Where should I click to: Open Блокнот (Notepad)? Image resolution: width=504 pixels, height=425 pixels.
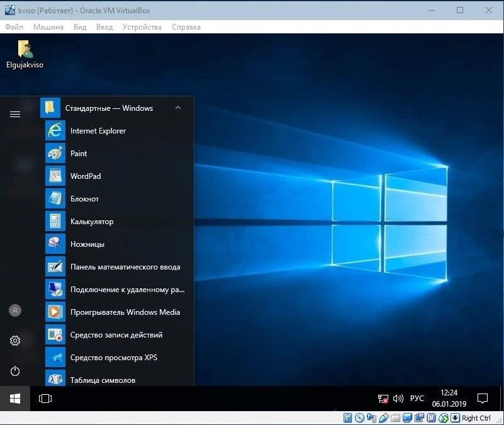point(117,199)
